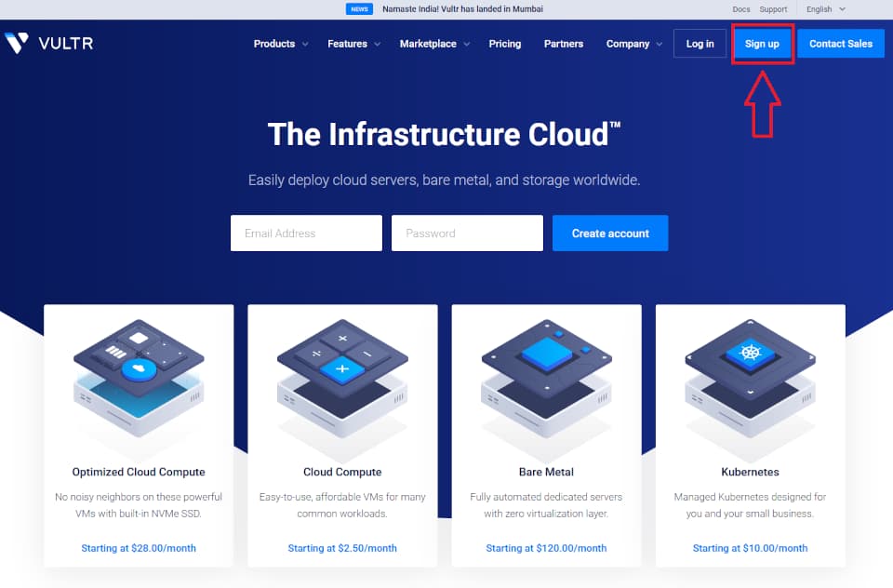Image resolution: width=893 pixels, height=588 pixels.
Task: Open the Support link
Action: 773,9
